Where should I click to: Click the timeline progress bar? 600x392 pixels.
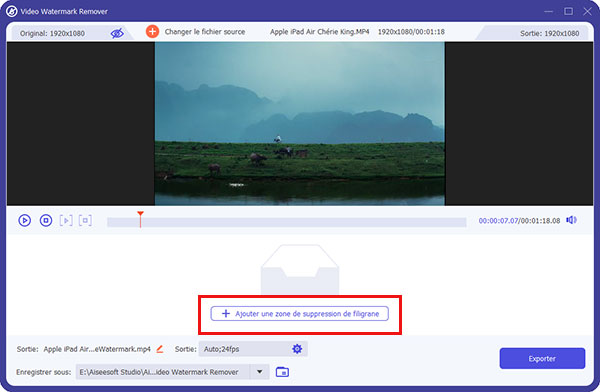tap(287, 222)
